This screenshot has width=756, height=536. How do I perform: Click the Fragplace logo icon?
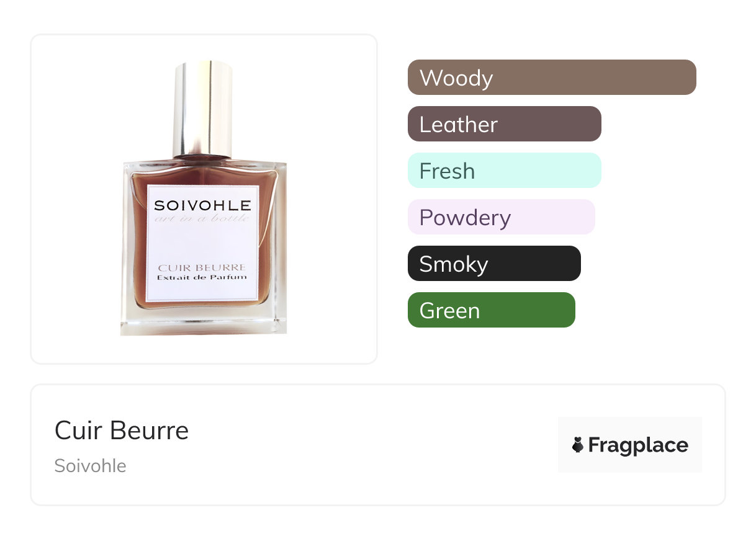[x=578, y=445]
